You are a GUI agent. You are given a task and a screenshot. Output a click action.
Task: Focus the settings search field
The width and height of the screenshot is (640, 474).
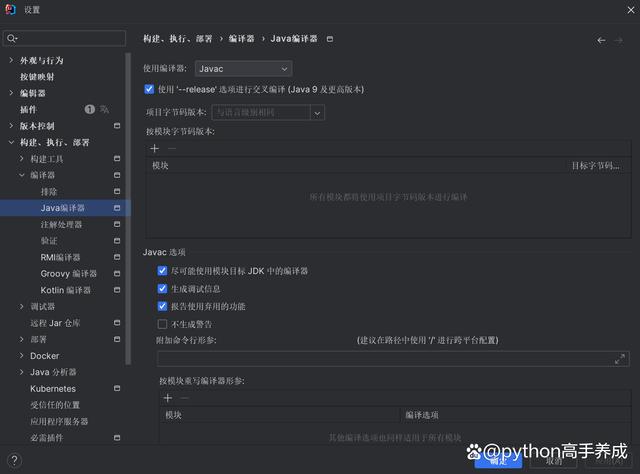(x=64, y=38)
